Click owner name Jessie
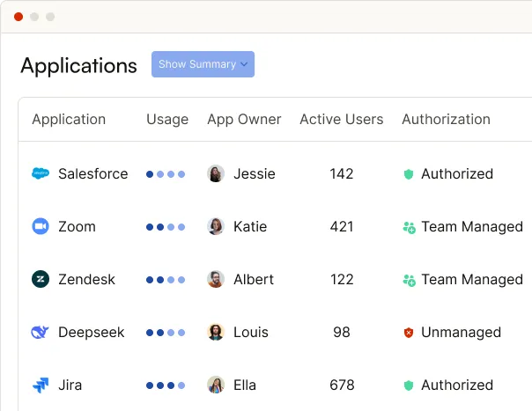 pos(255,173)
